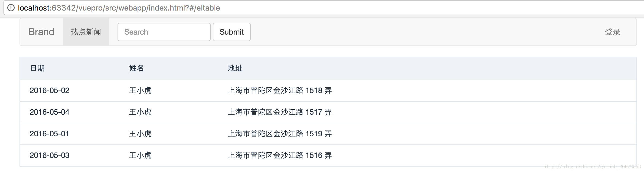Click 王小虎 in the last table row
644x172 pixels.
click(140, 155)
